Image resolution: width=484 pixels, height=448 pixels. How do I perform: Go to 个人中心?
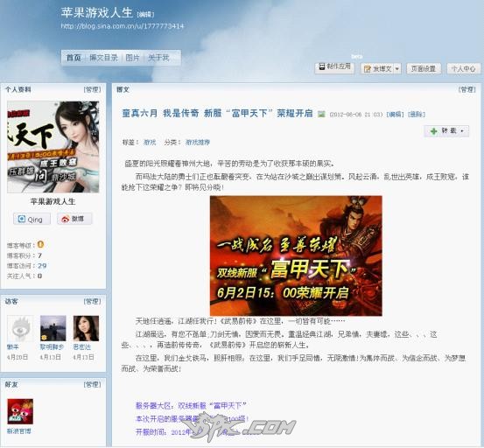464,68
